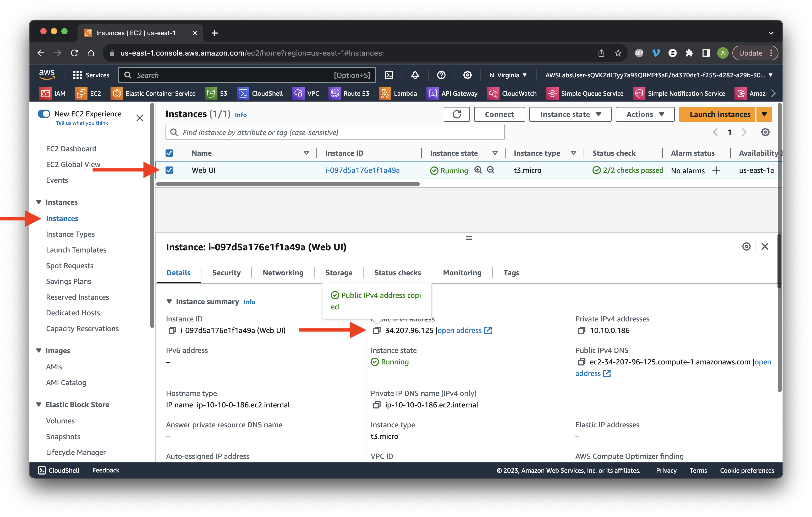Open the VPC shortcut
Image resolution: width=812 pixels, height=517 pixels.
(305, 93)
